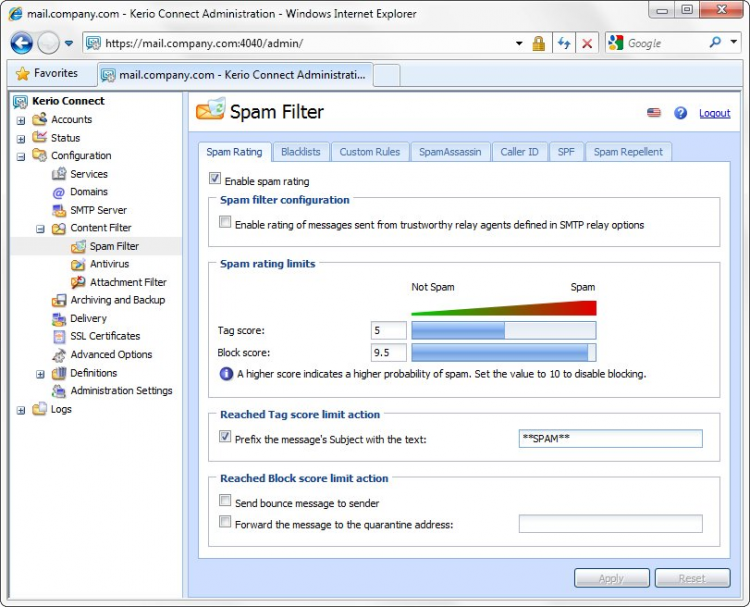Switch to the SpamAssassin tab

click(x=450, y=152)
